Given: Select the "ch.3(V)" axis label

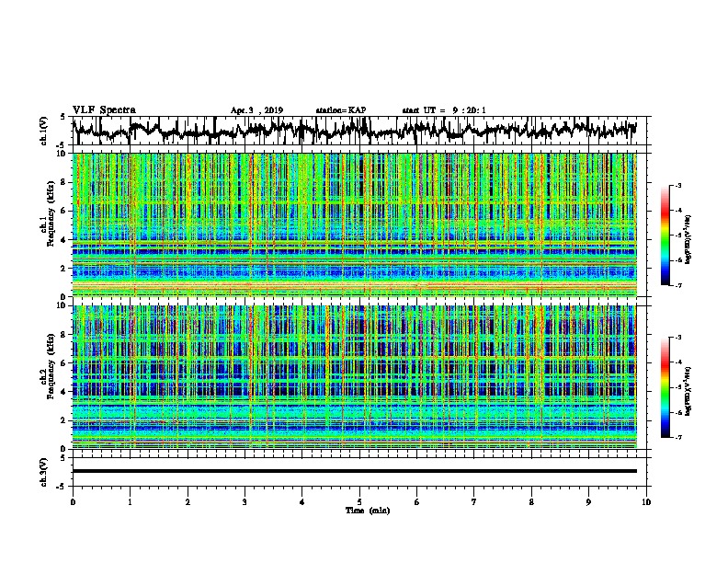Looking at the screenshot, I should (44, 472).
